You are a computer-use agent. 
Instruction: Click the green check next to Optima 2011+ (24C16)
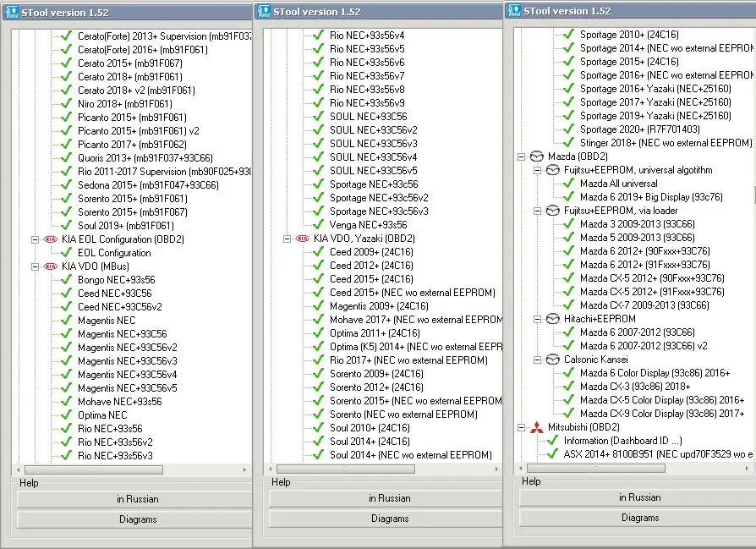[318, 333]
